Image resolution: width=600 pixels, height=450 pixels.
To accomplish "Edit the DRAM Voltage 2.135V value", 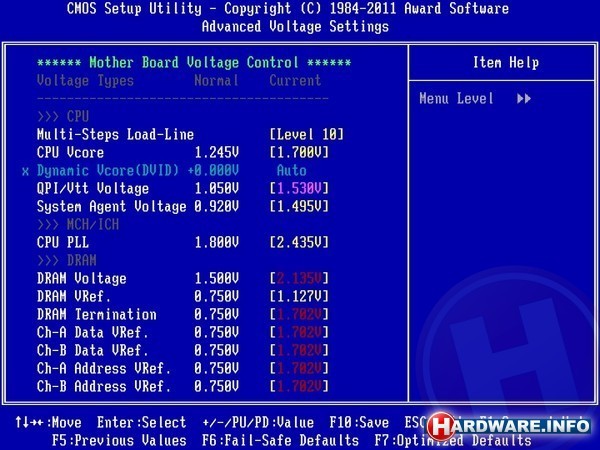I will (299, 279).
